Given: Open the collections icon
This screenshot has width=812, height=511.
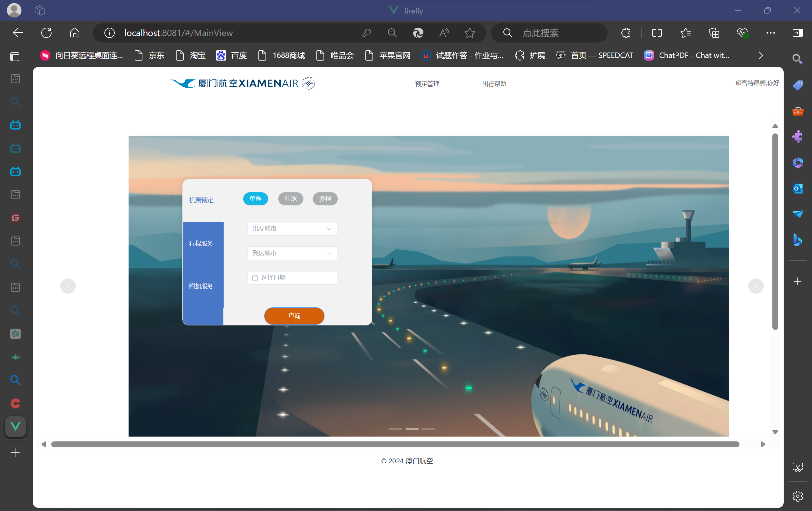Looking at the screenshot, I should tap(714, 33).
